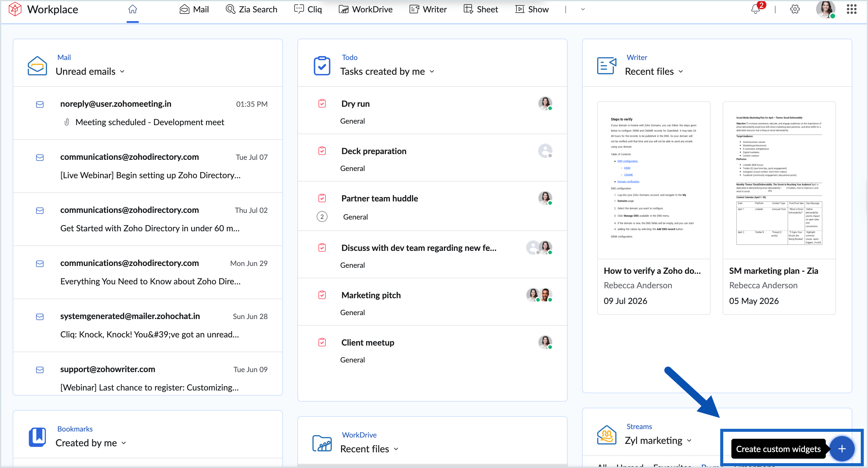Open email Cliq: Knock, Knock! unread
The height and width of the screenshot is (468, 868).
click(x=147, y=325)
